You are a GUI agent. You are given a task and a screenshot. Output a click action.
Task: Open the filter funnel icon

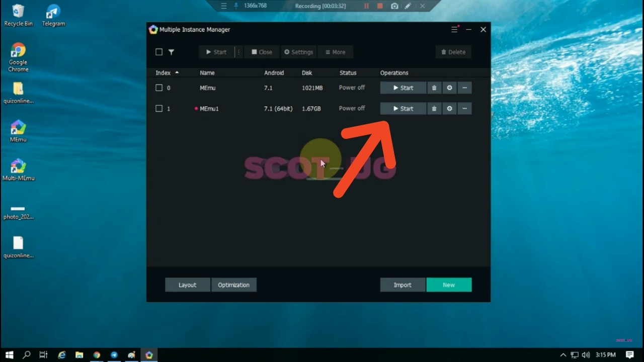click(x=171, y=52)
